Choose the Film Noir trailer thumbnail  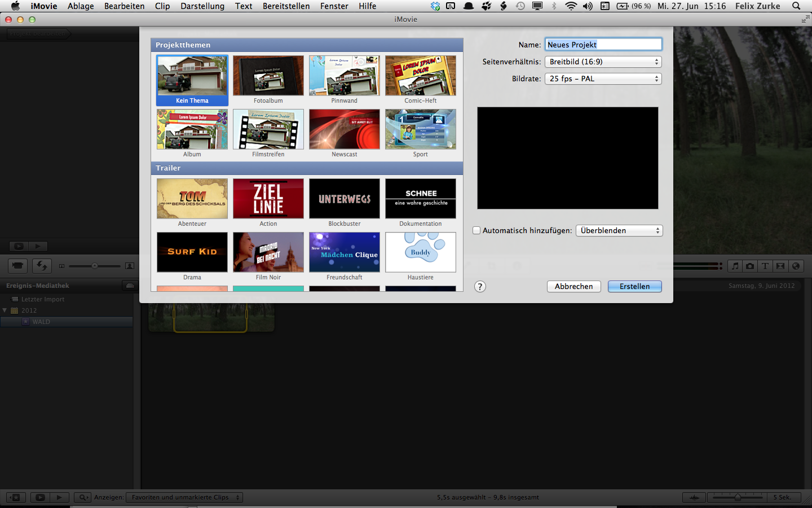click(x=268, y=252)
